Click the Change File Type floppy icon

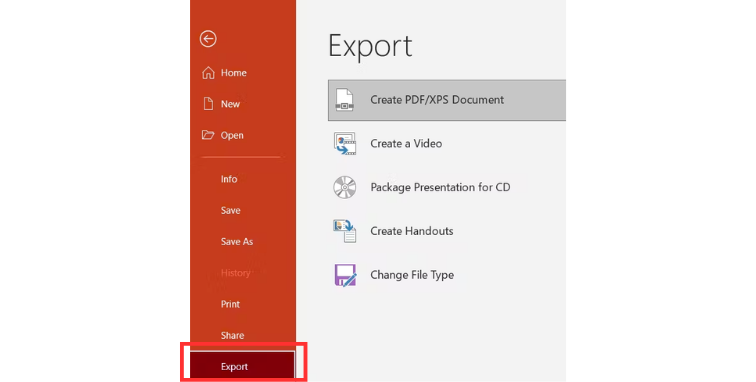click(x=345, y=275)
